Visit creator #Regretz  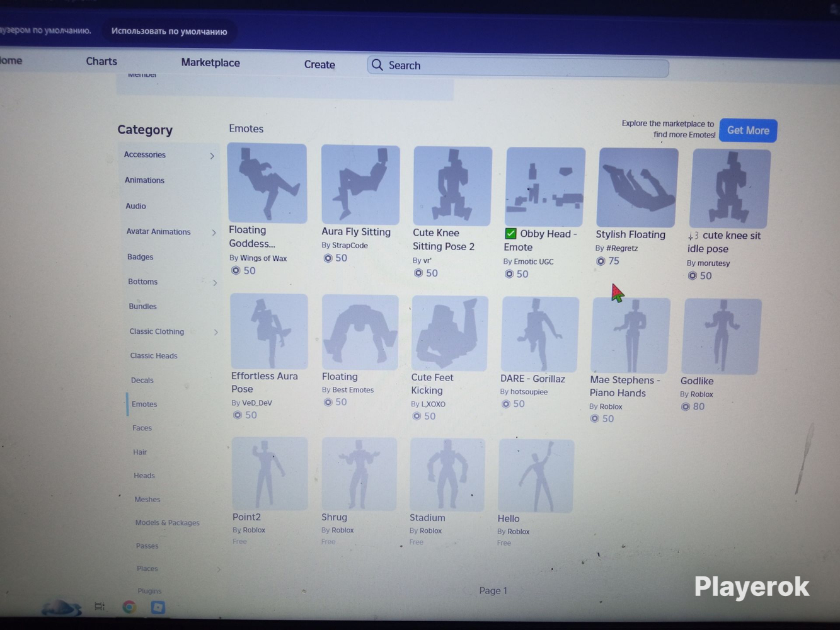click(622, 248)
